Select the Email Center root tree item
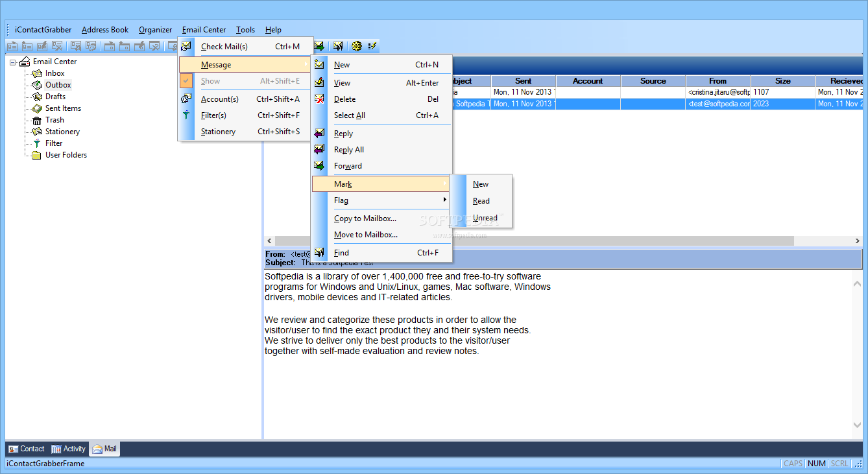This screenshot has width=868, height=474. 54,62
